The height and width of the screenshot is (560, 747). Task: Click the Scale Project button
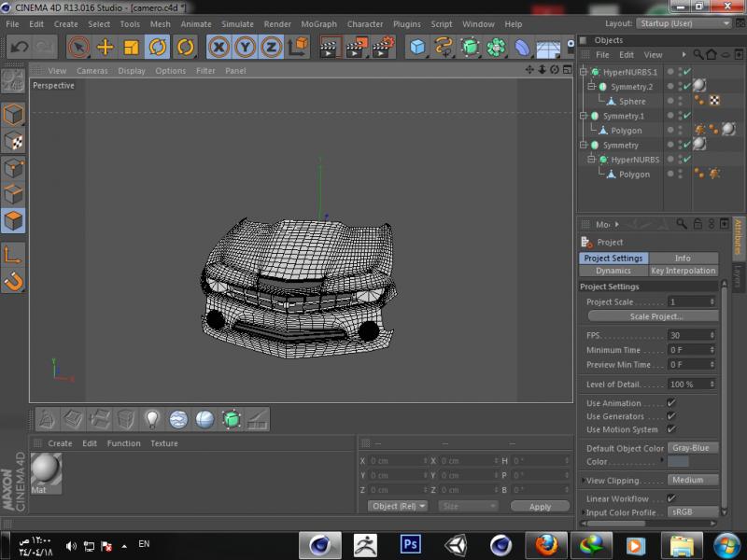[x=655, y=316]
